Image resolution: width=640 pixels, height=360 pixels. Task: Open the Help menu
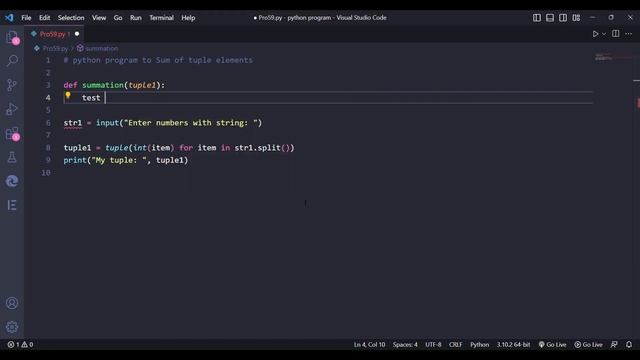[x=188, y=18]
